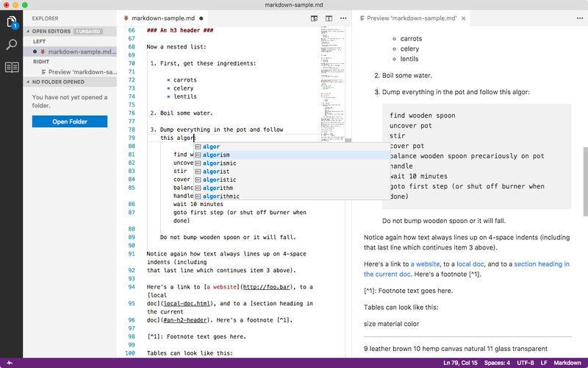Click the preview pane vertical scrollbar
Viewport: 588px width, 368px height.
[585, 182]
